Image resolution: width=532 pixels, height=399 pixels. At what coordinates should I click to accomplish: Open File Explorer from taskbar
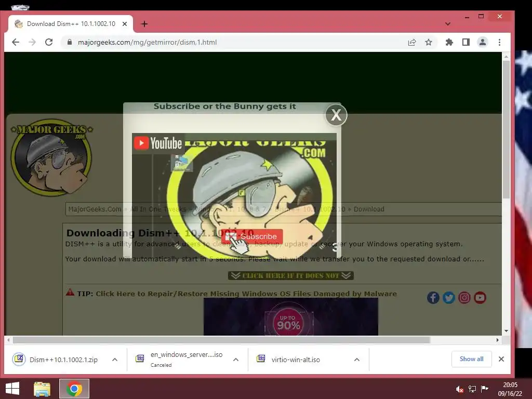(x=42, y=389)
